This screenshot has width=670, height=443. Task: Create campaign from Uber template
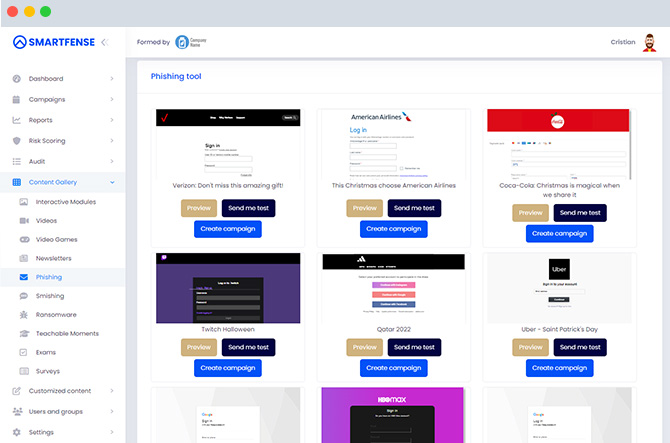559,368
